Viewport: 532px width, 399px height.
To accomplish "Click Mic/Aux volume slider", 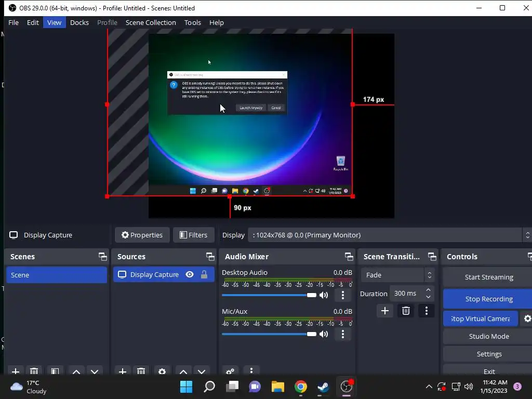I will point(269,334).
